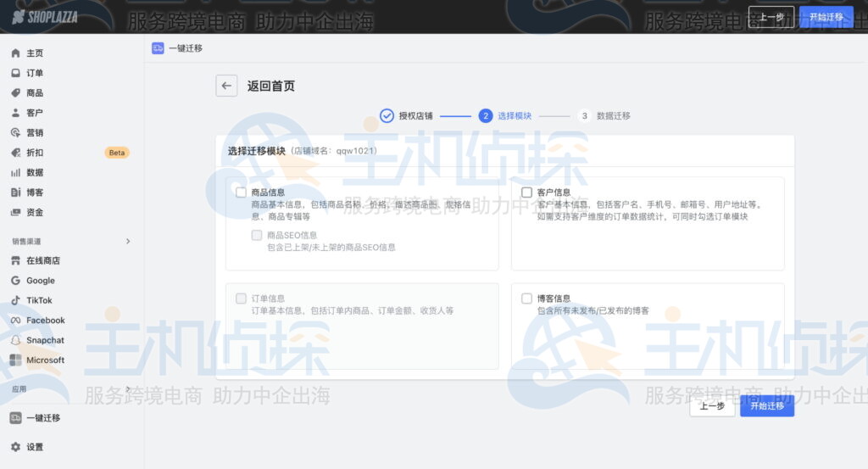Click the 一键迁移 breadcrumb text
This screenshot has height=469, width=868.
tap(186, 48)
